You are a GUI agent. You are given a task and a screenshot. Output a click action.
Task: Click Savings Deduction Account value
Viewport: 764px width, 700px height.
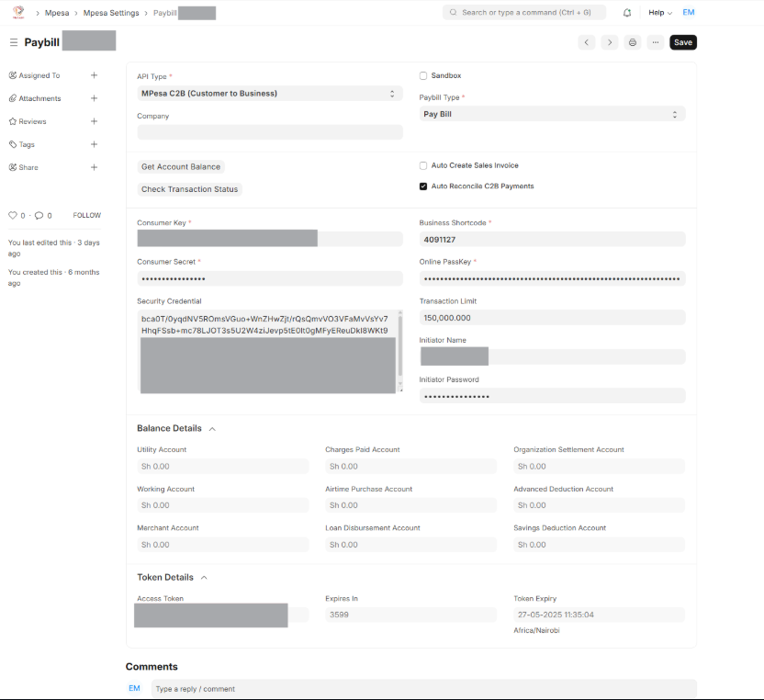tap(599, 545)
